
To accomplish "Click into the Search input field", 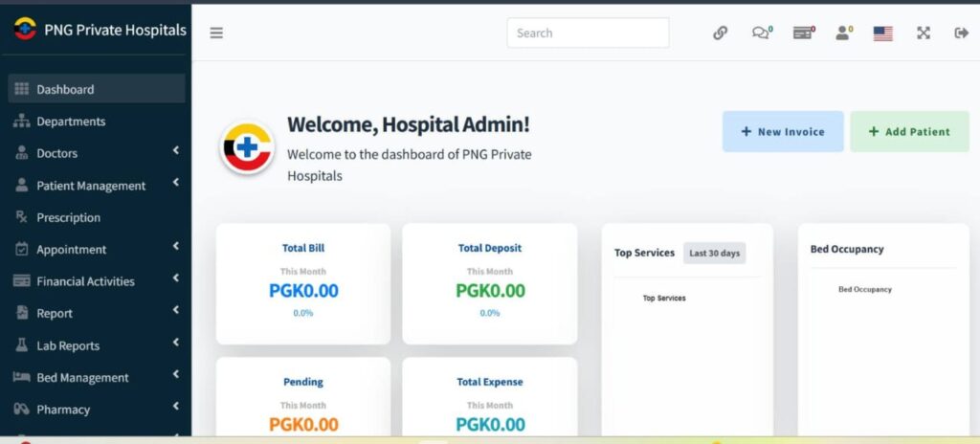I will tap(588, 33).
